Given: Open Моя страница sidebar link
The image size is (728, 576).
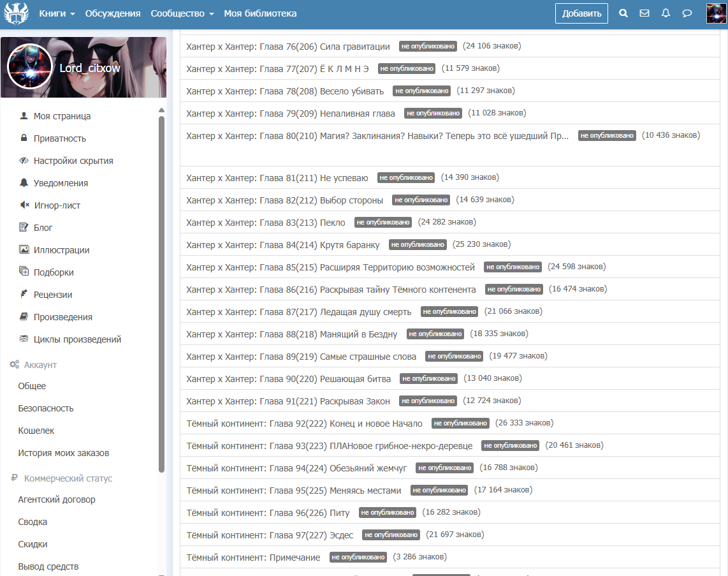Looking at the screenshot, I should tap(62, 116).
